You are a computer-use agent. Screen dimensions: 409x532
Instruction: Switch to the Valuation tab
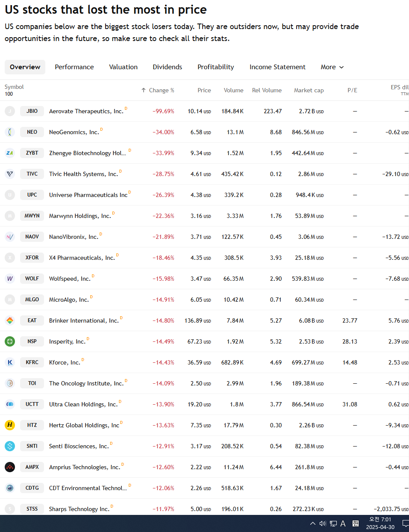pyautogui.click(x=124, y=67)
